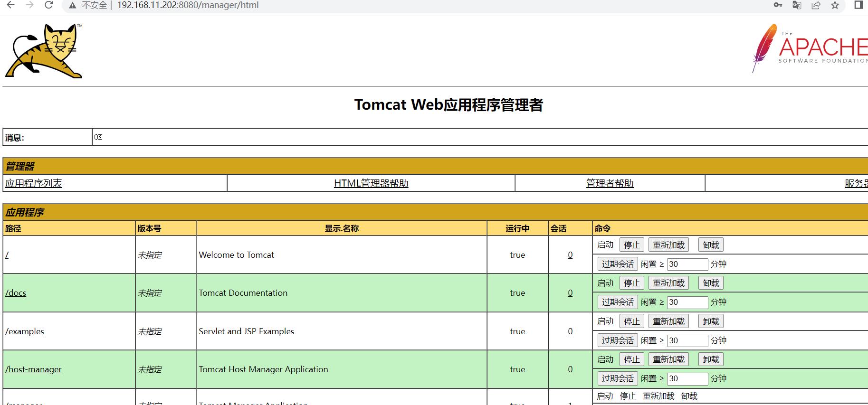Open the /host-manager path link
This screenshot has height=405, width=868.
pyautogui.click(x=33, y=369)
